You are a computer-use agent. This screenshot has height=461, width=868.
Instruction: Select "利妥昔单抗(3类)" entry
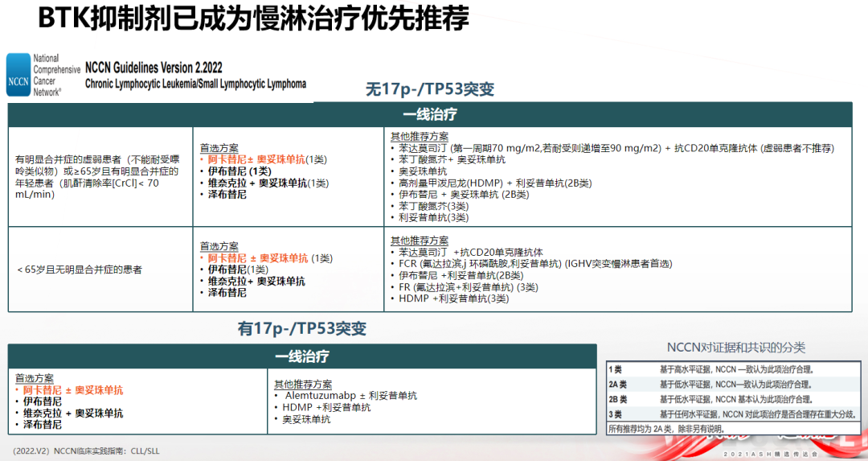(x=433, y=218)
